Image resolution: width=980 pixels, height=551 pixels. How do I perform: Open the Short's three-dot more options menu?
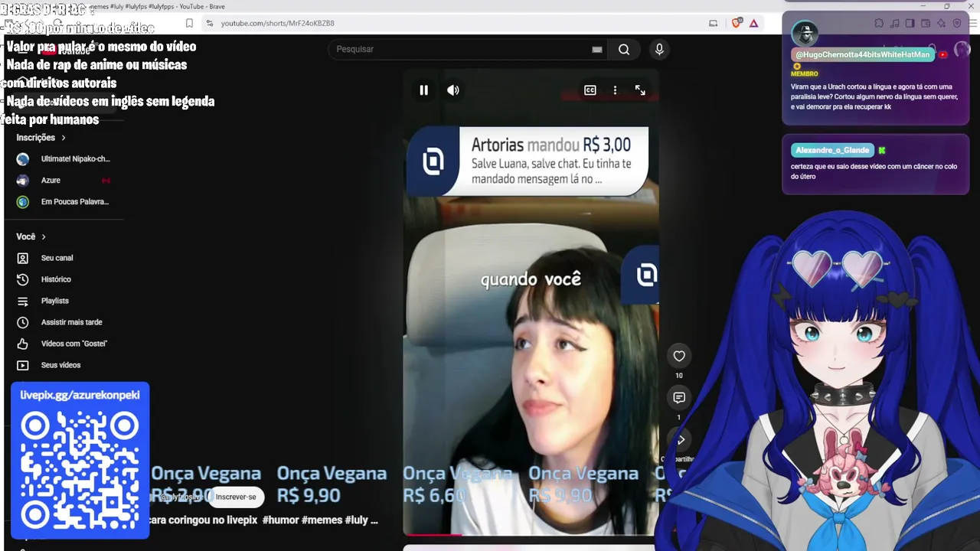615,90
